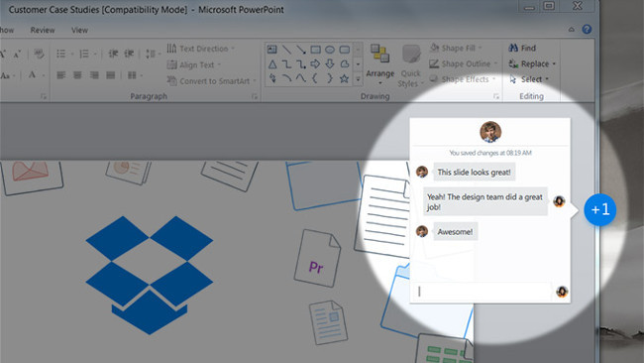
Task: Click the Find button
Action: pos(522,48)
